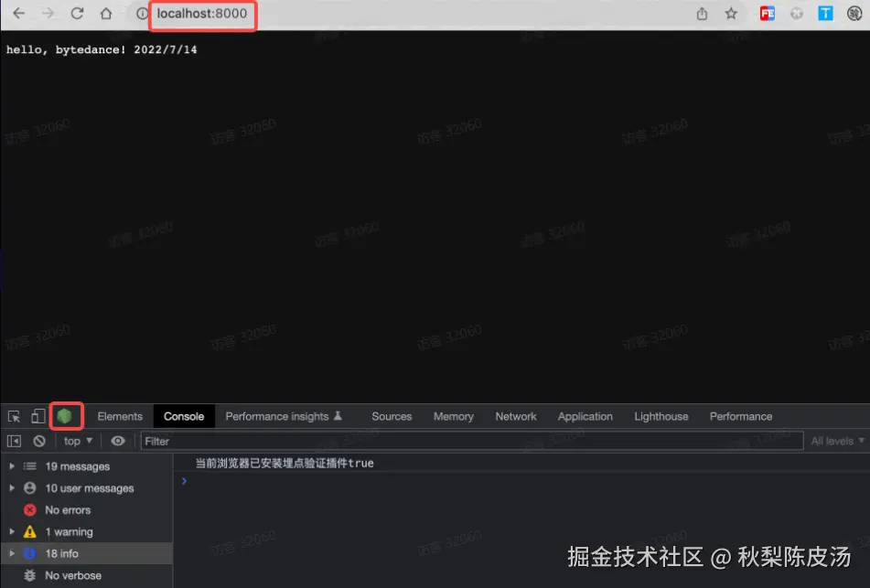
Task: Open the Network tab
Action: tap(516, 417)
